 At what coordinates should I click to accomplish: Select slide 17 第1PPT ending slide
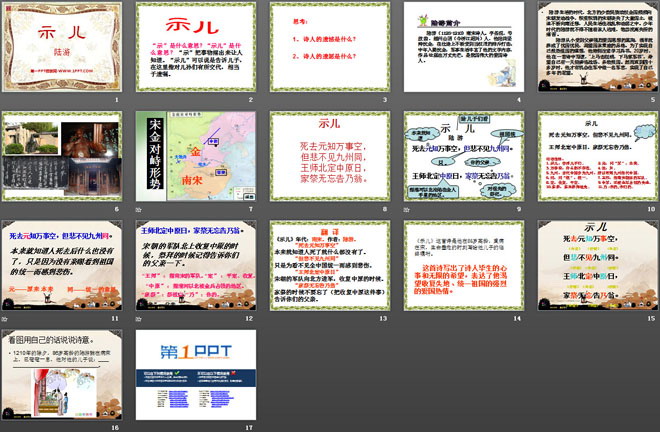(x=196, y=375)
